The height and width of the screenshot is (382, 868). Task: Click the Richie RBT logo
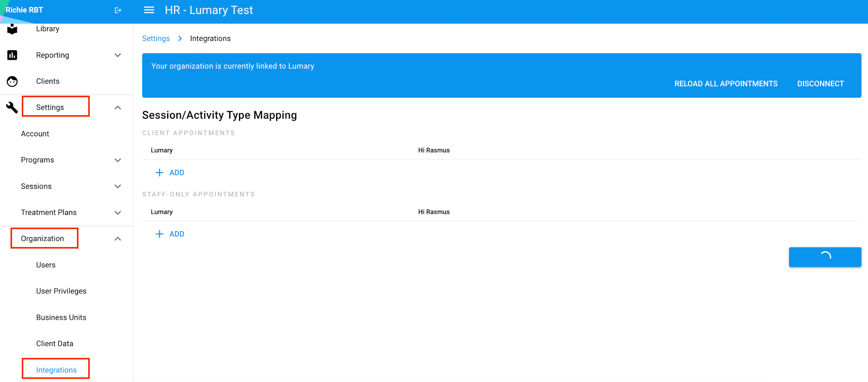point(24,9)
